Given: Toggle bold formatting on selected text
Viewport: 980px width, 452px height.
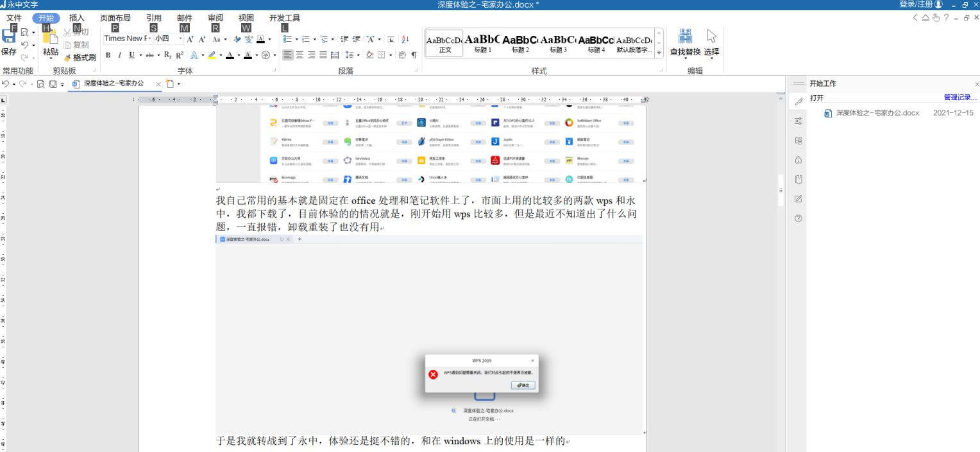Looking at the screenshot, I should (108, 55).
